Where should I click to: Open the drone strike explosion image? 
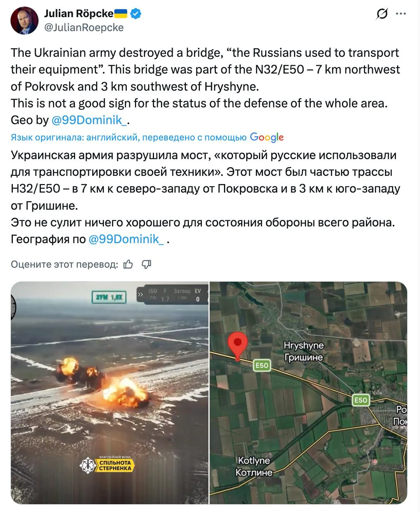click(x=110, y=393)
